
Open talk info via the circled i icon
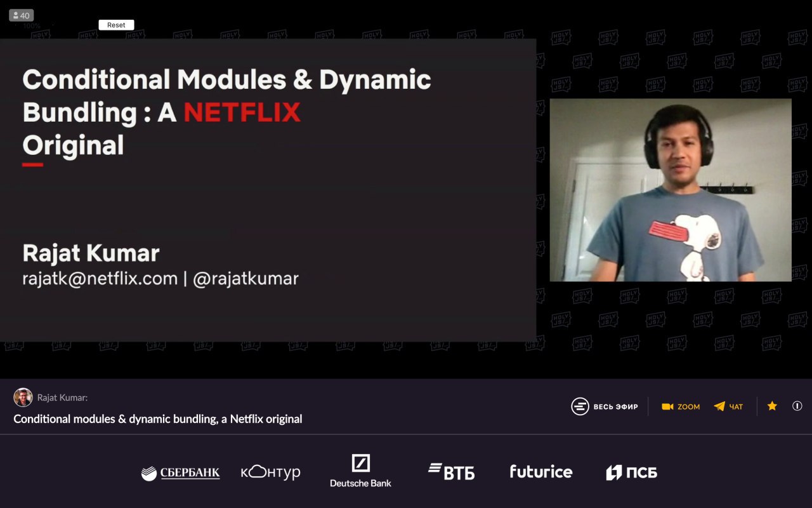(797, 406)
